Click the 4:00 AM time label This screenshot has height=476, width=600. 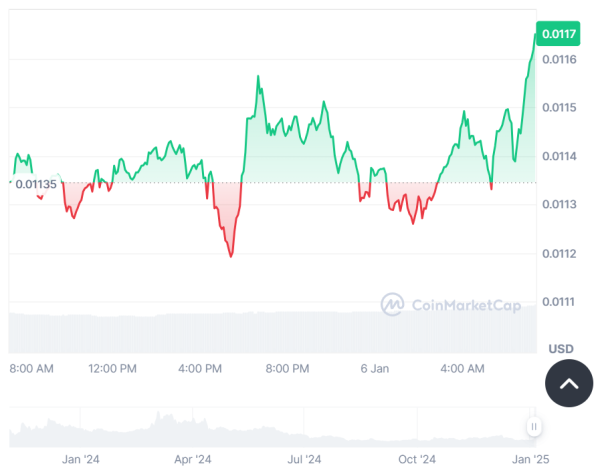point(462,368)
